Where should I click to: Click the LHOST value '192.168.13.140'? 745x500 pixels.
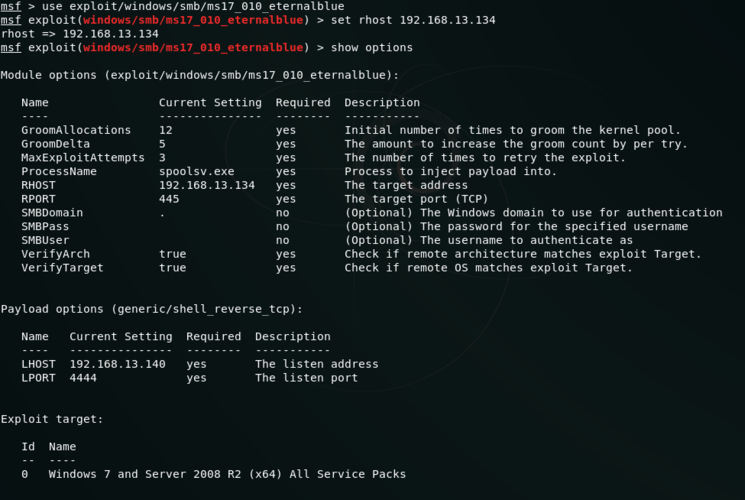117,364
